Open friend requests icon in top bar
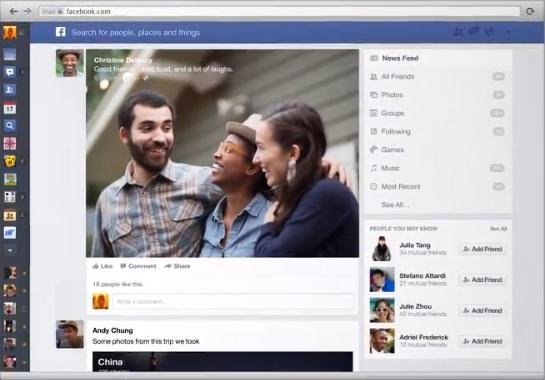Image resolution: width=545 pixels, height=380 pixels. [458, 32]
